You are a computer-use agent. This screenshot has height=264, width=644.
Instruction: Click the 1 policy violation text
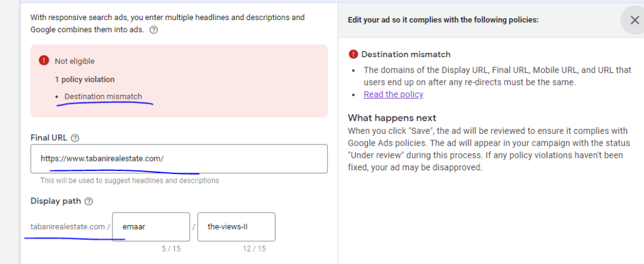[85, 80]
